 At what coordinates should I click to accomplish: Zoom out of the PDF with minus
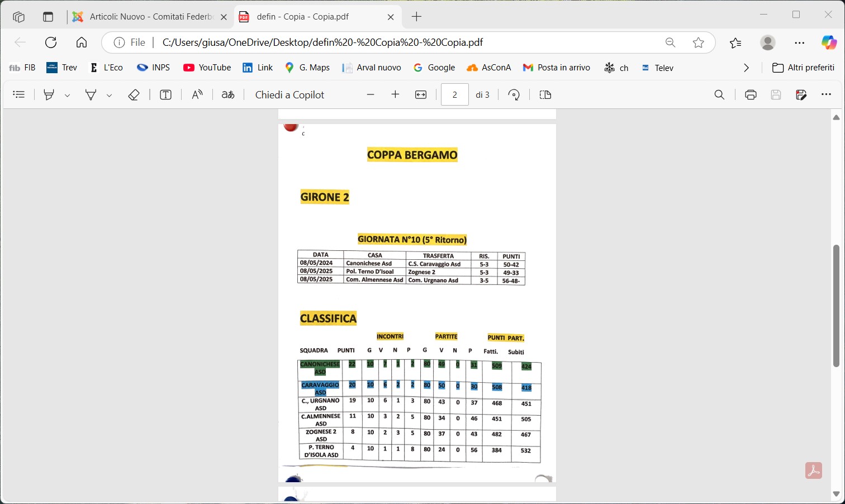pyautogui.click(x=371, y=95)
